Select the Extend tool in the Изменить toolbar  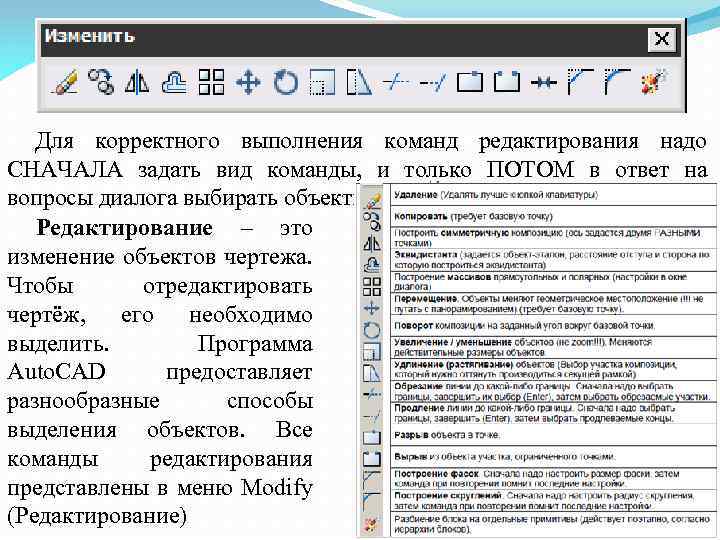point(433,82)
